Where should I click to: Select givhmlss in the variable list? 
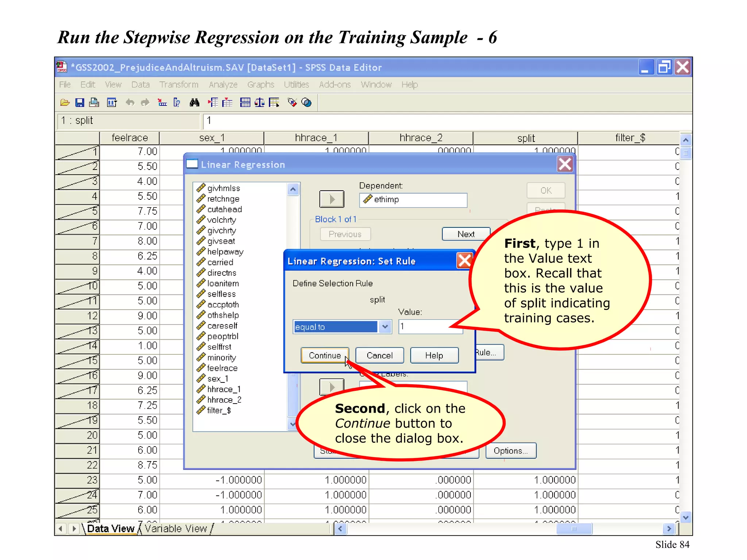[223, 188]
